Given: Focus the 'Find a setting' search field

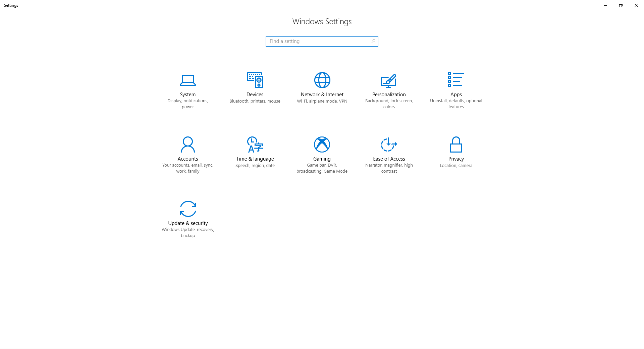Looking at the screenshot, I should point(322,41).
